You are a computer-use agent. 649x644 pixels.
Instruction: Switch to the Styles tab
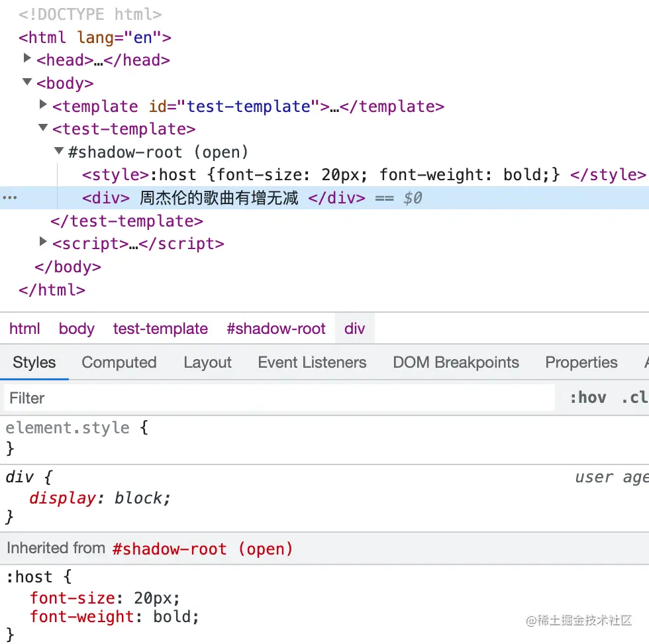point(34,362)
